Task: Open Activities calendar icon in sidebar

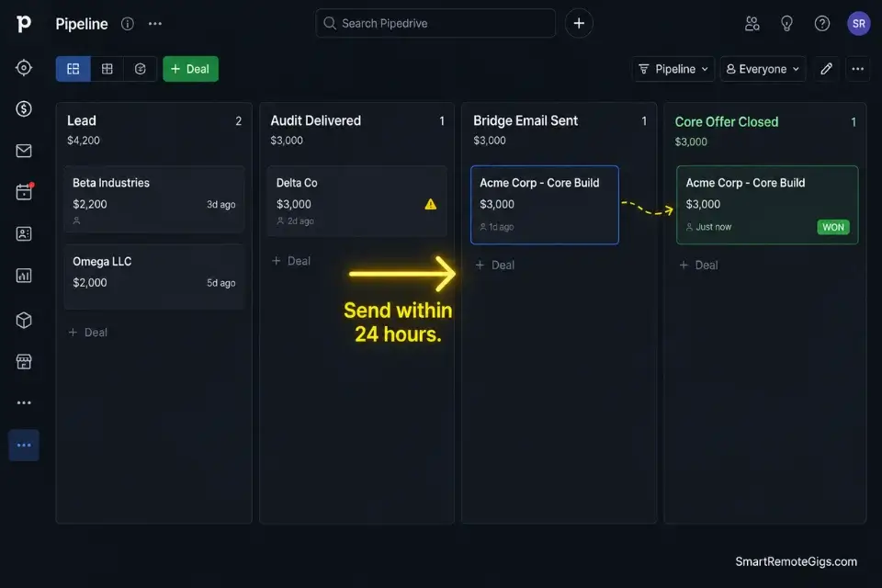Action: (24, 192)
